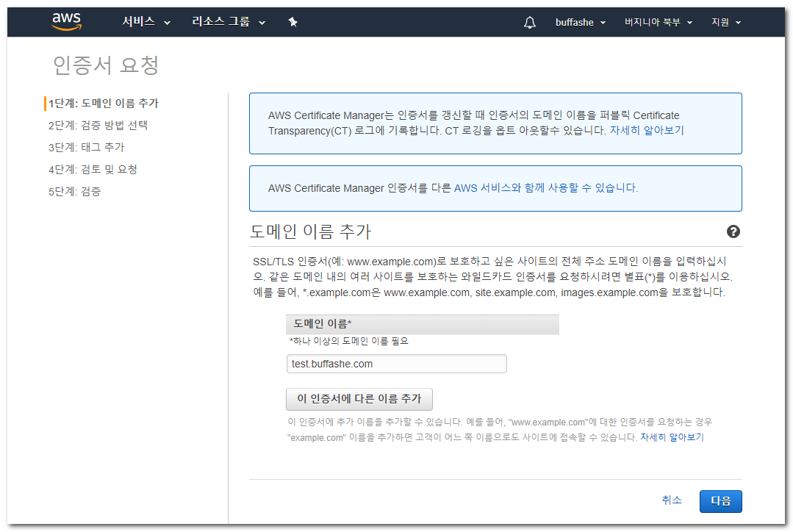Click 자세히 알아보기 link in CT logging notice
This screenshot has height=532, width=793.
(646, 131)
